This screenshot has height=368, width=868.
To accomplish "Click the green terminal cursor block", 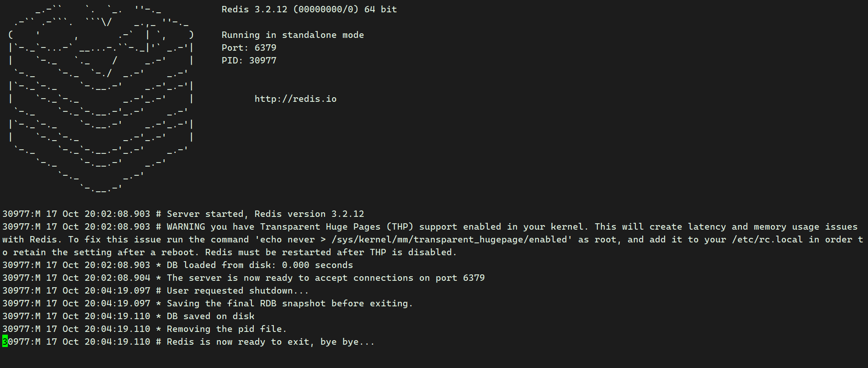I will click(5, 342).
